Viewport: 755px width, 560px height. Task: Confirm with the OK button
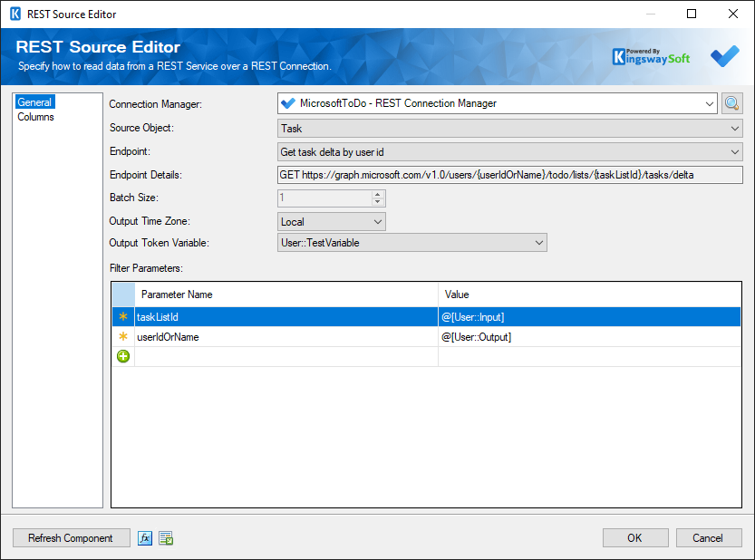click(x=635, y=538)
